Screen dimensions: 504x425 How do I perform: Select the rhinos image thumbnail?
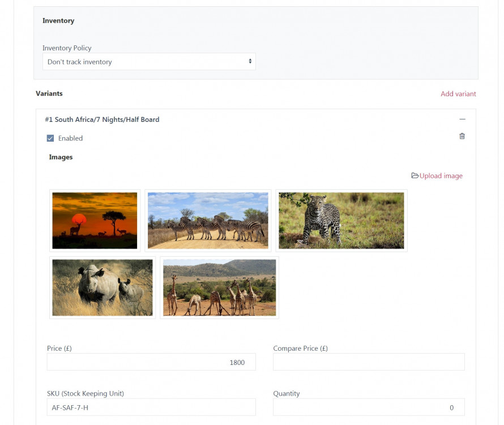click(102, 287)
